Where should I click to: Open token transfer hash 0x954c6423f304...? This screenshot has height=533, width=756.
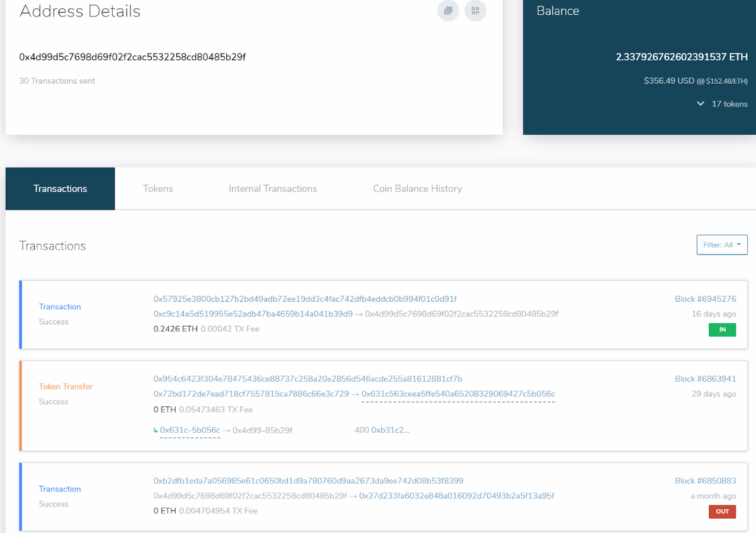pyautogui.click(x=308, y=379)
